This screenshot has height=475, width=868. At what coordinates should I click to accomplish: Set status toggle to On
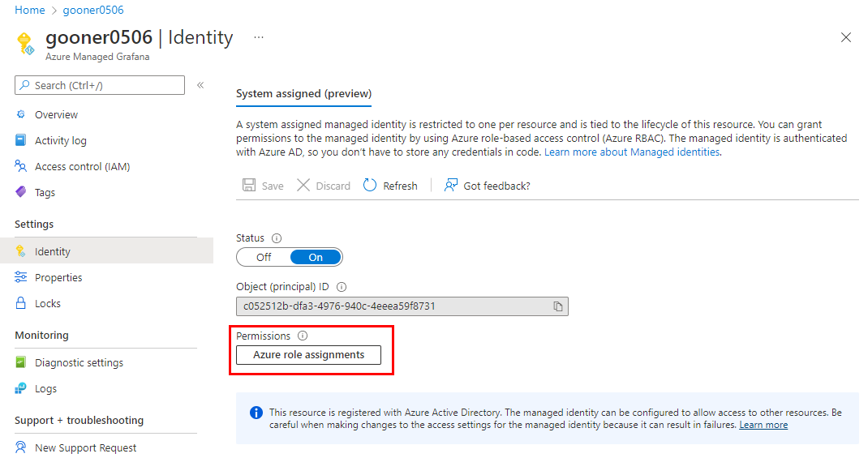tap(316, 257)
